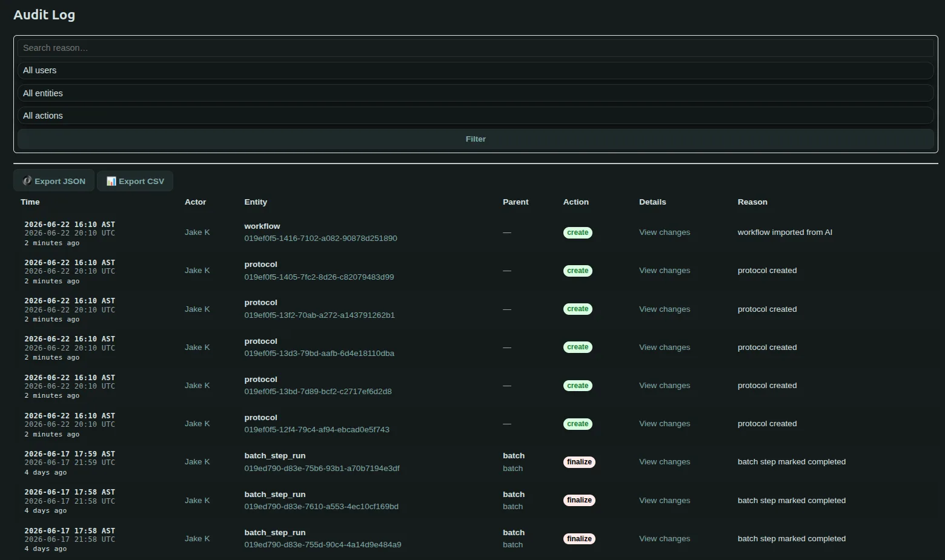The width and height of the screenshot is (945, 560).
Task: Click protocol ID 019ef0f5-13f2-70ab-a272-a143791262b1
Action: (x=319, y=315)
